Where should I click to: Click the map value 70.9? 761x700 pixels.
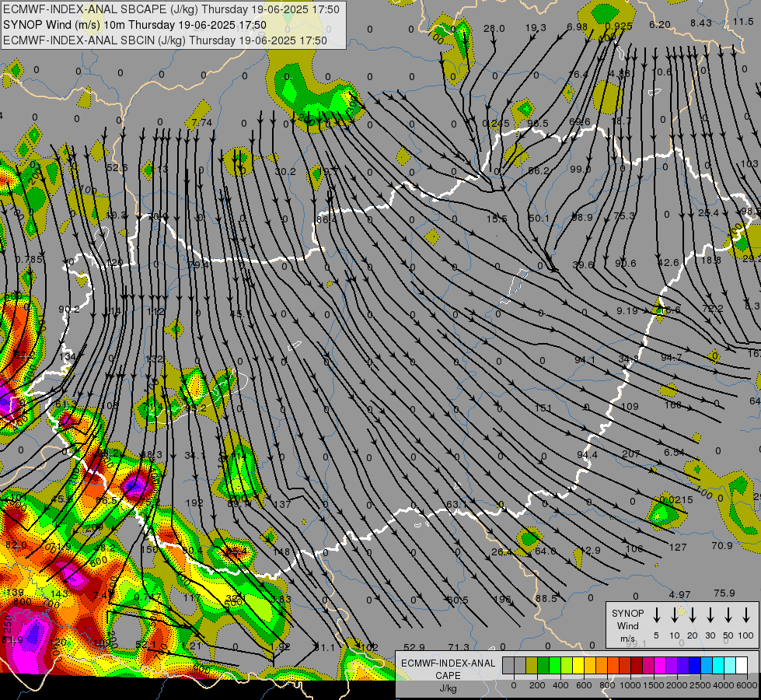(x=721, y=545)
